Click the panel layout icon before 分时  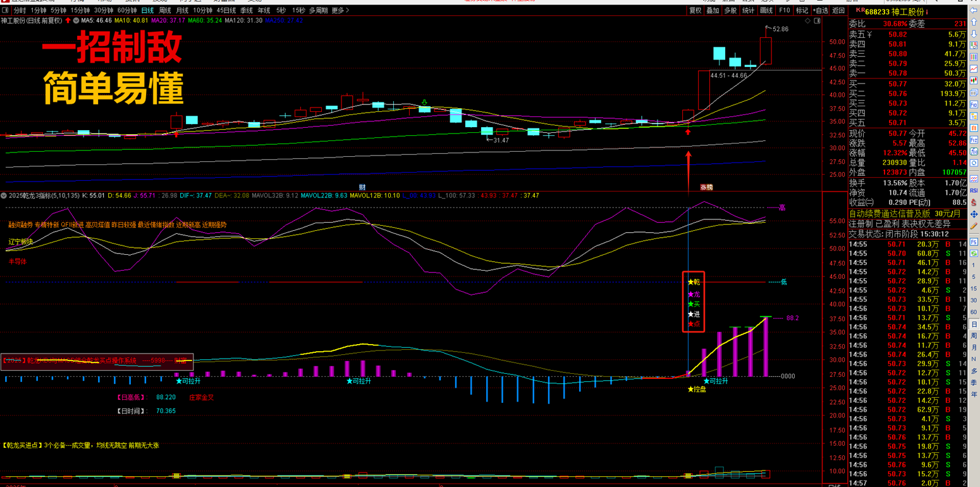pyautogui.click(x=6, y=10)
